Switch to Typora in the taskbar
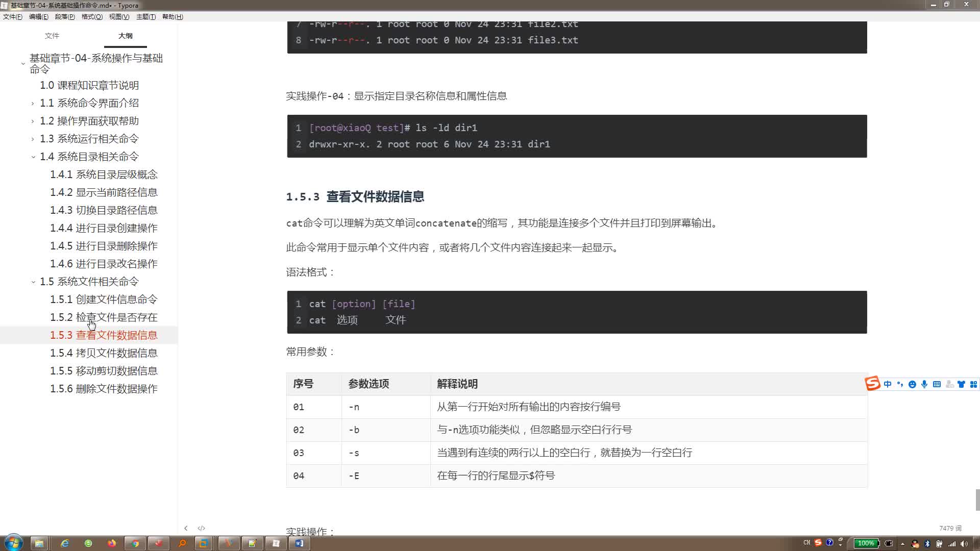Screen dimensions: 980x551 pyautogui.click(x=276, y=543)
